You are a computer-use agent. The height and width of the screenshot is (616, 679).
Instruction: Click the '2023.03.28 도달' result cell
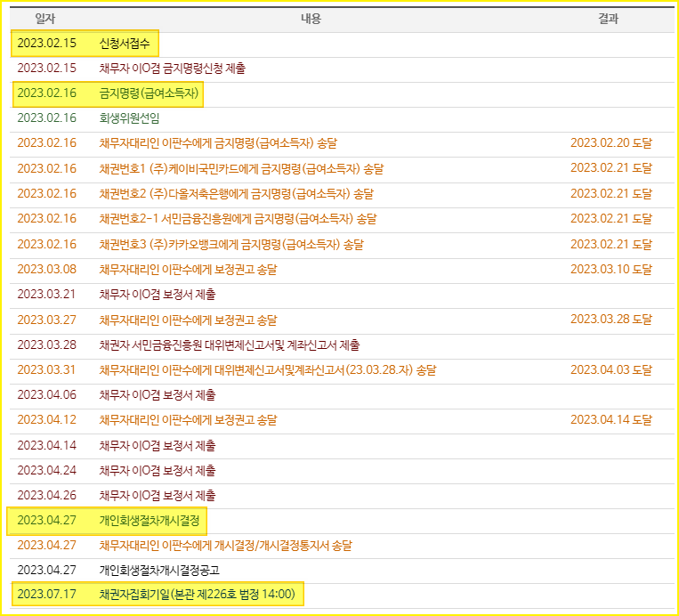pos(611,320)
